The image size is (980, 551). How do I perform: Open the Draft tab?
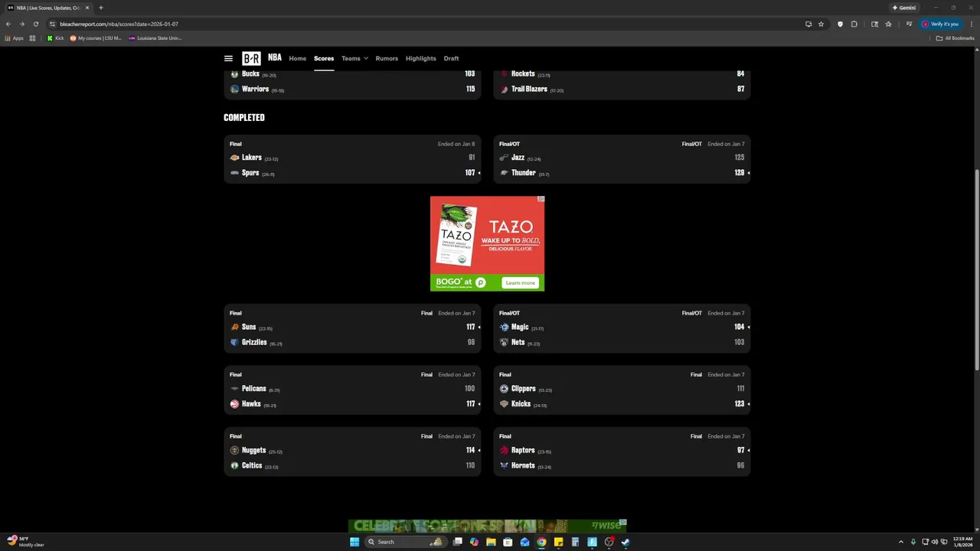(x=451, y=58)
